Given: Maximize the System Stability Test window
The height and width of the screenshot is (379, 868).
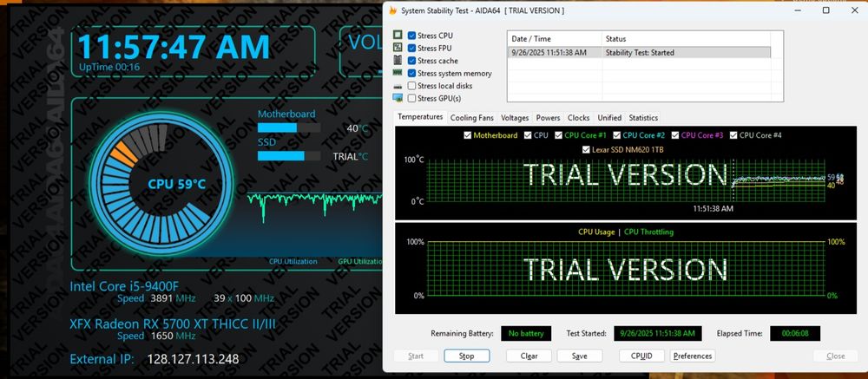Looking at the screenshot, I should (826, 10).
